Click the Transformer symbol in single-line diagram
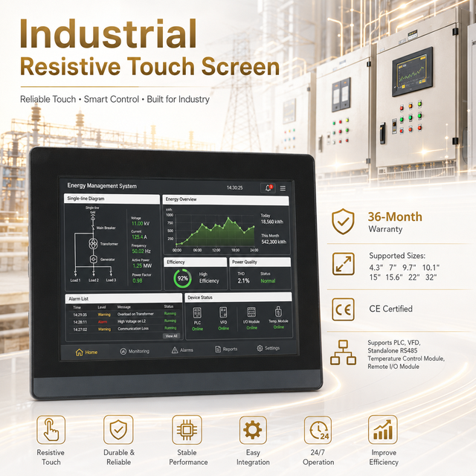476x476 pixels. [93, 243]
